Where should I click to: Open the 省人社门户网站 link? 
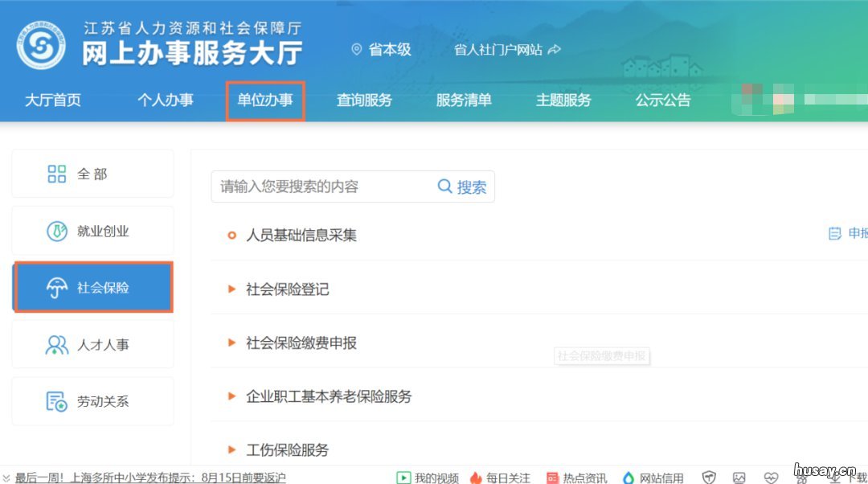click(498, 49)
